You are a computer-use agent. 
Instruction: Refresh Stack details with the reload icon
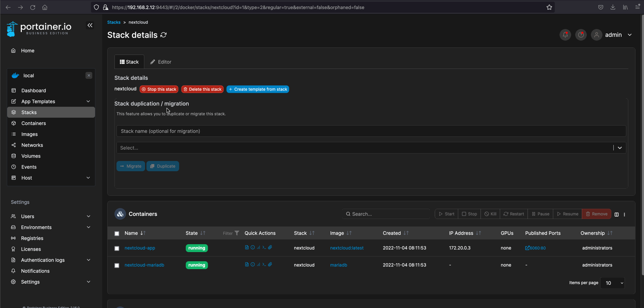point(163,35)
